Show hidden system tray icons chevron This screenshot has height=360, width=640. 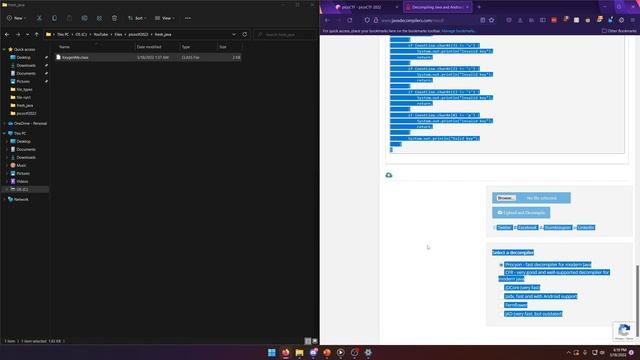[569, 353]
